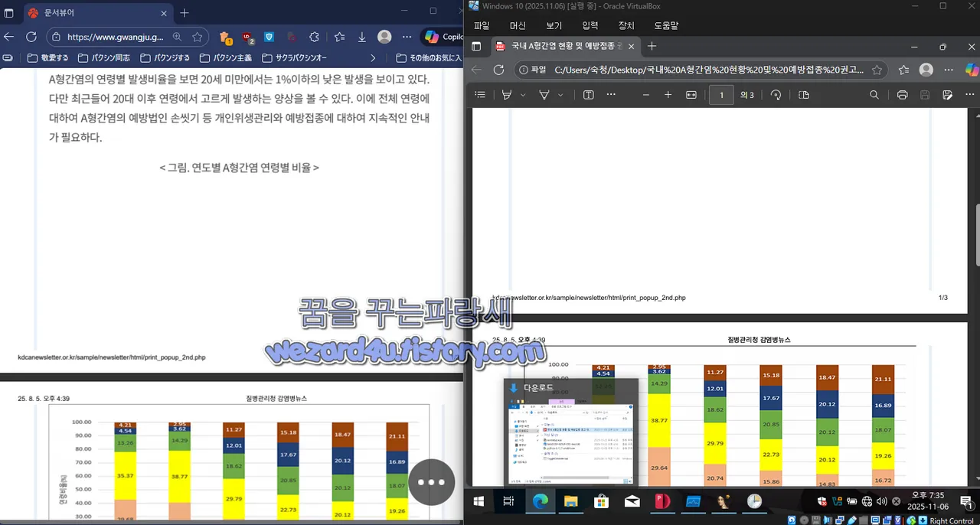Print the PDF document
This screenshot has height=525, width=980.
point(902,95)
